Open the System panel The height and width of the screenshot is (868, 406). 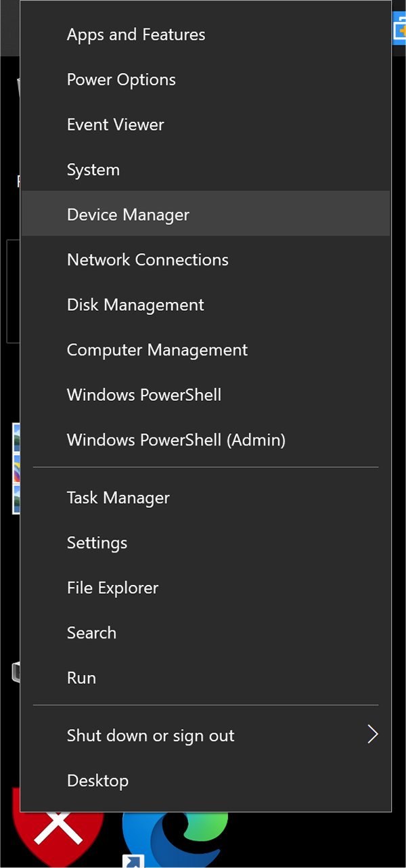click(93, 169)
